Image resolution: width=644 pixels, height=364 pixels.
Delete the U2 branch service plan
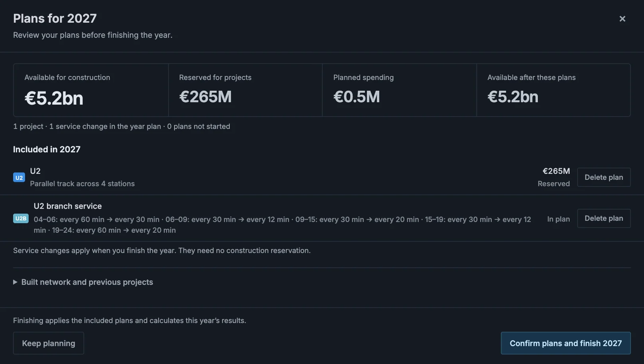click(x=603, y=218)
